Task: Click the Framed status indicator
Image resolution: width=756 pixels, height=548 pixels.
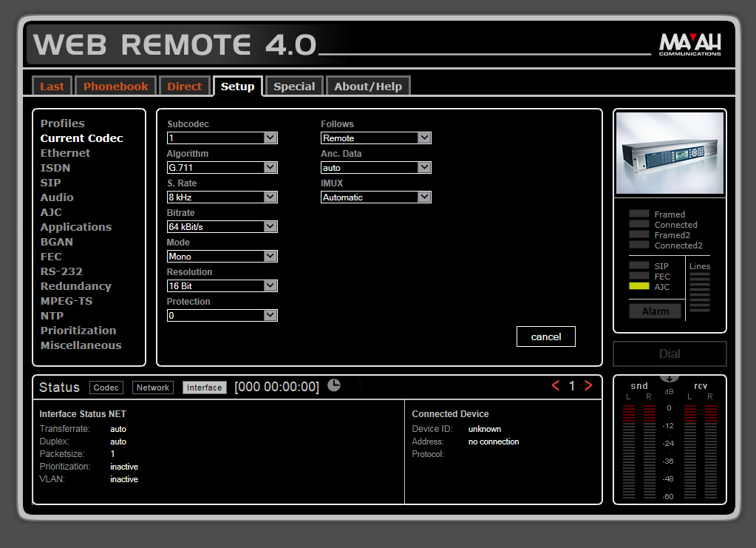Action: 638,214
